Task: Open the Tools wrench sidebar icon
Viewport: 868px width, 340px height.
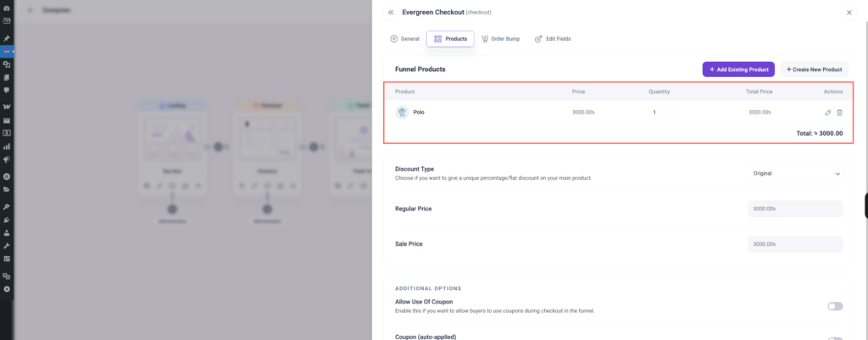Action: coord(7,245)
